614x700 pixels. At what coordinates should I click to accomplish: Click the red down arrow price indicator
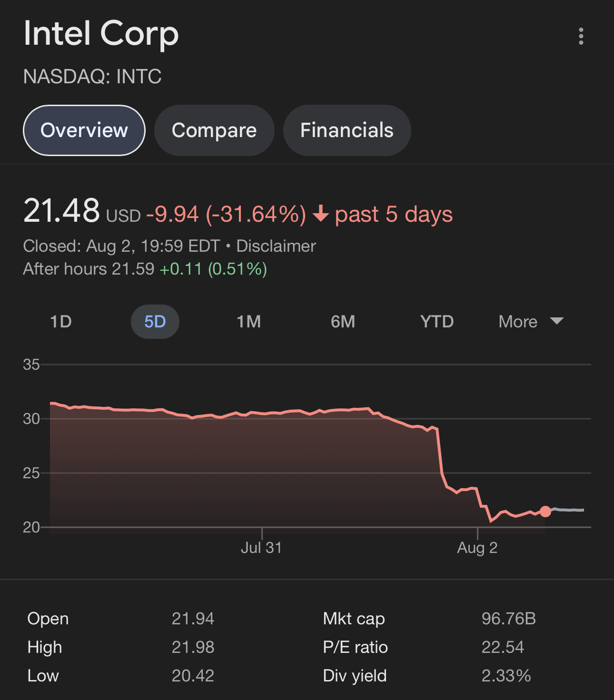coord(321,214)
